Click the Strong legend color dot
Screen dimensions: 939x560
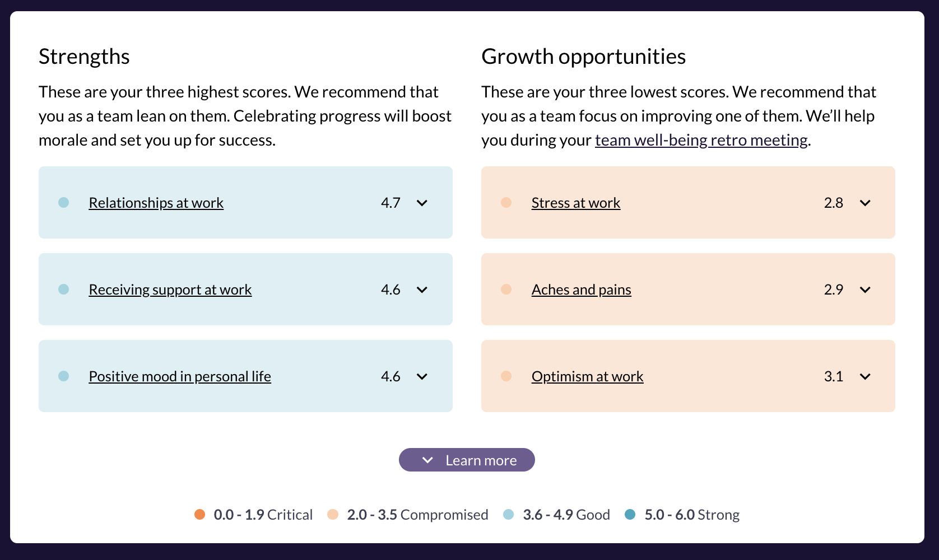click(x=630, y=514)
